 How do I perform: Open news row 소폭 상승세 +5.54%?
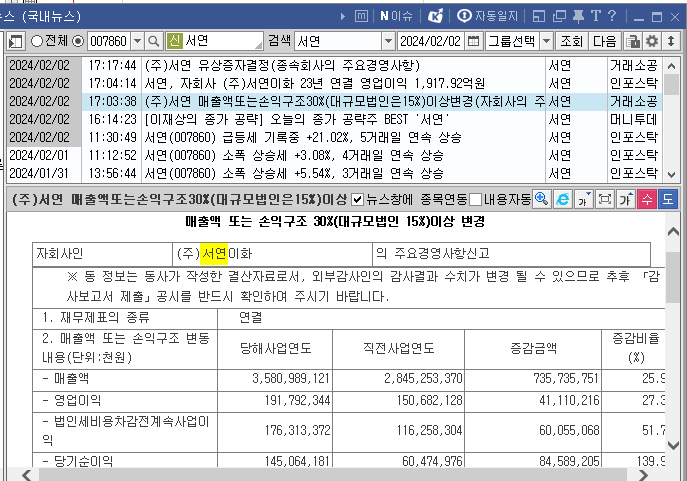[x=335, y=173]
